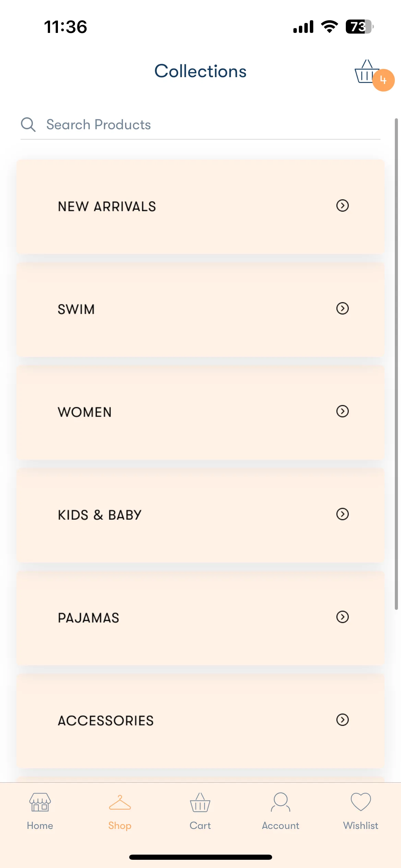Viewport: 401px width, 868px height.
Task: Expand New Arrivals via its arrow
Action: tap(342, 206)
